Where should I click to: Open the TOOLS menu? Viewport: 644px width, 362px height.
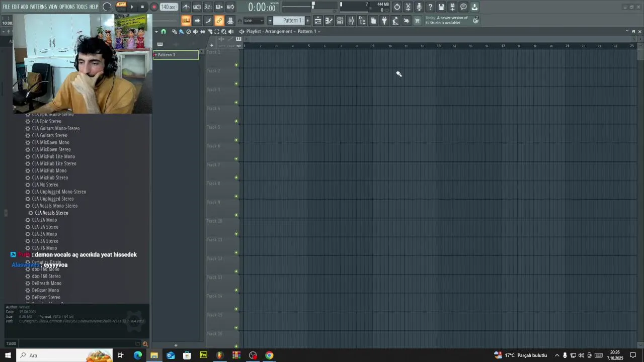click(82, 7)
